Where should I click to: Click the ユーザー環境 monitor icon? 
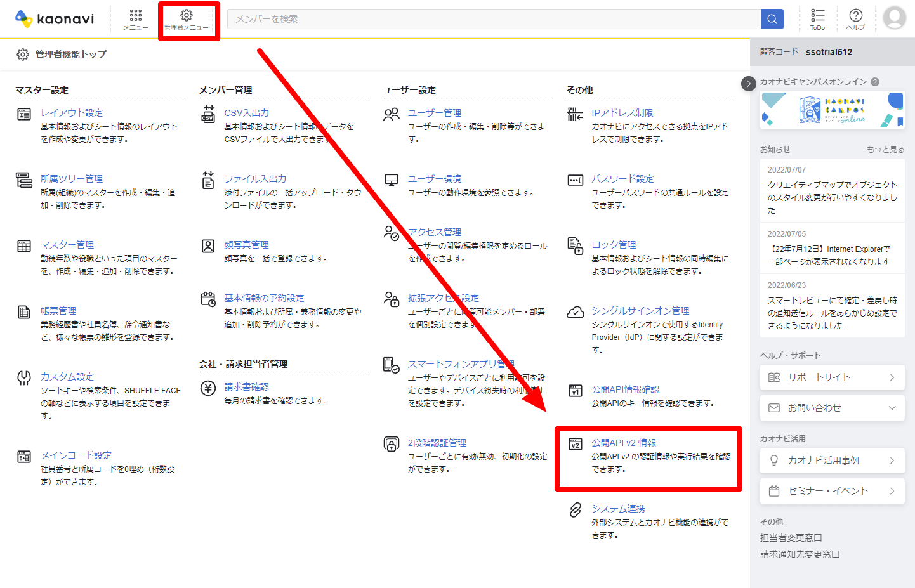pos(392,180)
